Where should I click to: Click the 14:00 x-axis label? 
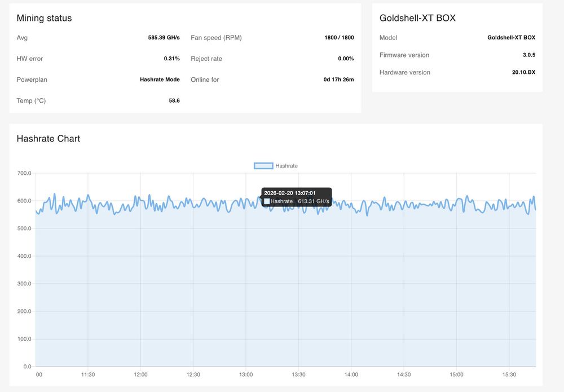pos(351,375)
